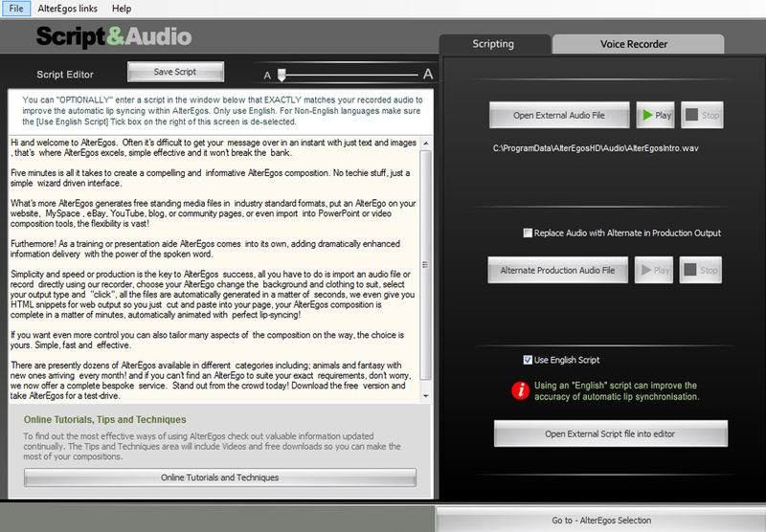This screenshot has height=532, width=766.
Task: Click the script editor scrollbar thumb
Action: [x=426, y=265]
